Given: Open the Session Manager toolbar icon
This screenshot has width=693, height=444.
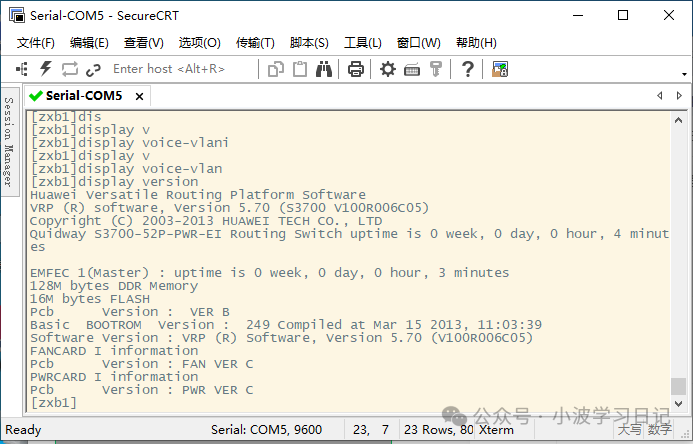Looking at the screenshot, I should [x=21, y=69].
